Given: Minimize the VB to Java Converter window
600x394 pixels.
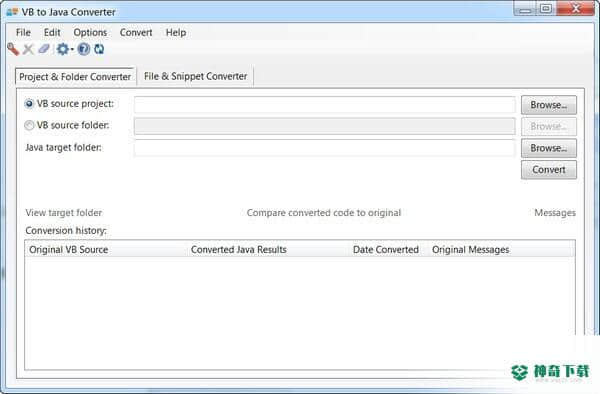Looking at the screenshot, I should 525,9.
